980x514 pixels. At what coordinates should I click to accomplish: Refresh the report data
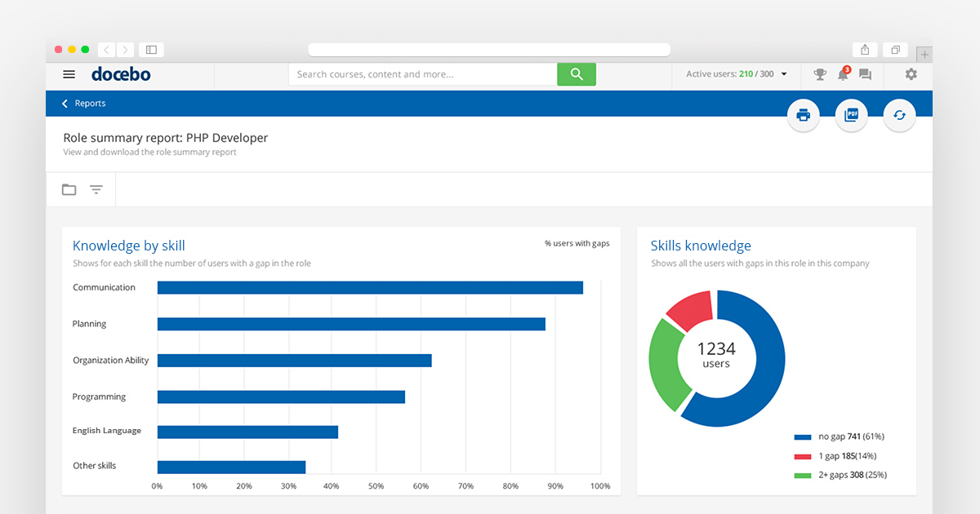[x=899, y=115]
